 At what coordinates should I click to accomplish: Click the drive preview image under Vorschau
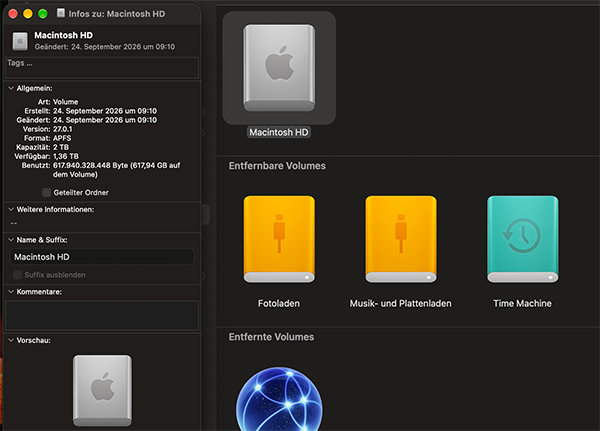pos(102,390)
